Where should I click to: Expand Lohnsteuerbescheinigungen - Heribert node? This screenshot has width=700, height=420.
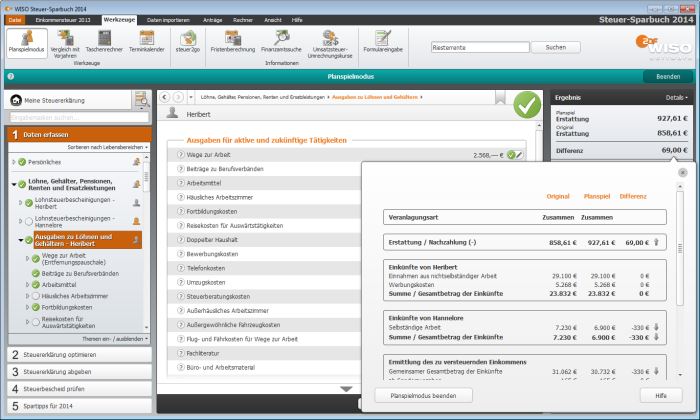click(x=21, y=203)
